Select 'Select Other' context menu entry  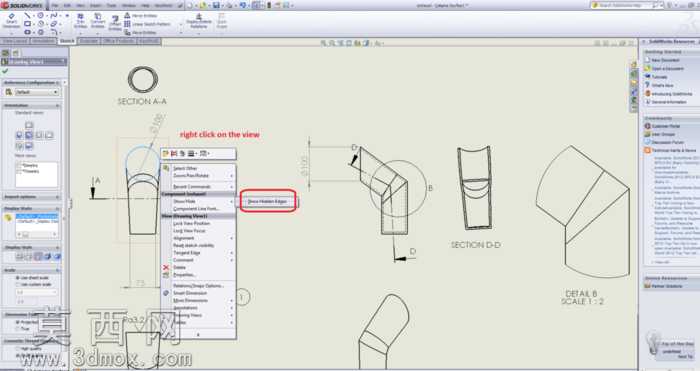pos(198,168)
